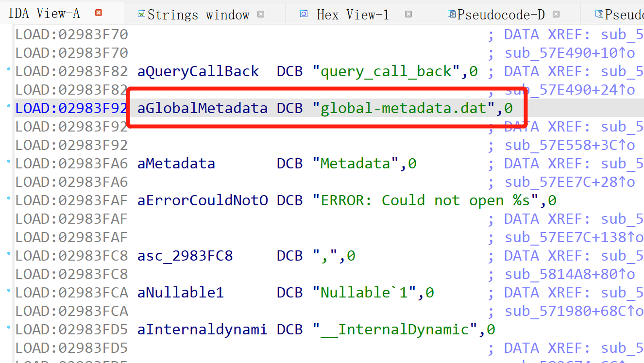This screenshot has width=644, height=363.
Task: Follow xref sub_5814A8+80↑o
Action: coord(570,274)
